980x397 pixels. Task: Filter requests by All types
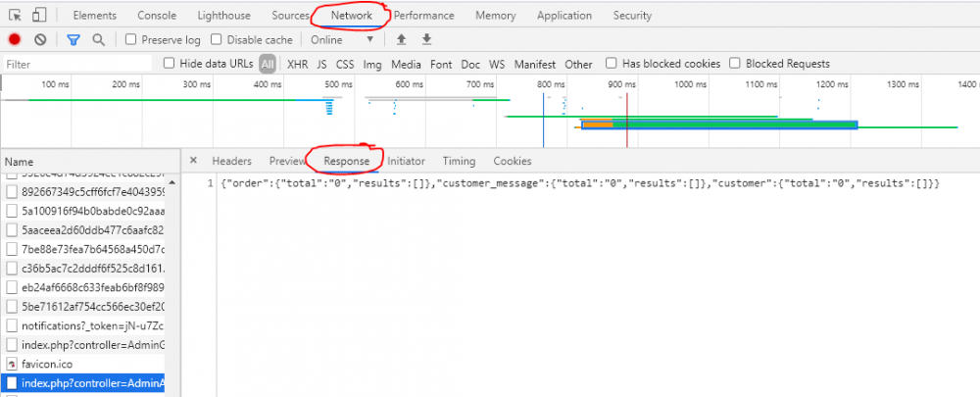268,64
